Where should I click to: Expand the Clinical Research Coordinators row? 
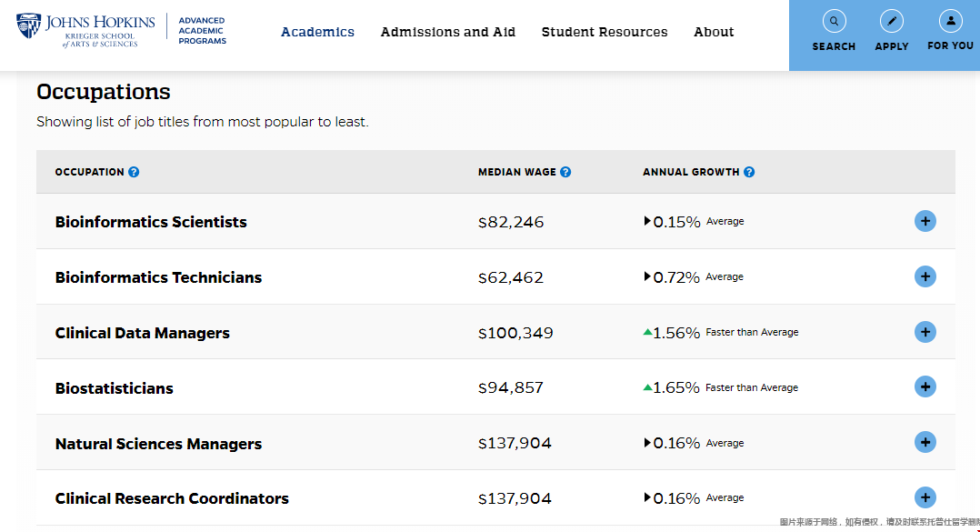(925, 497)
